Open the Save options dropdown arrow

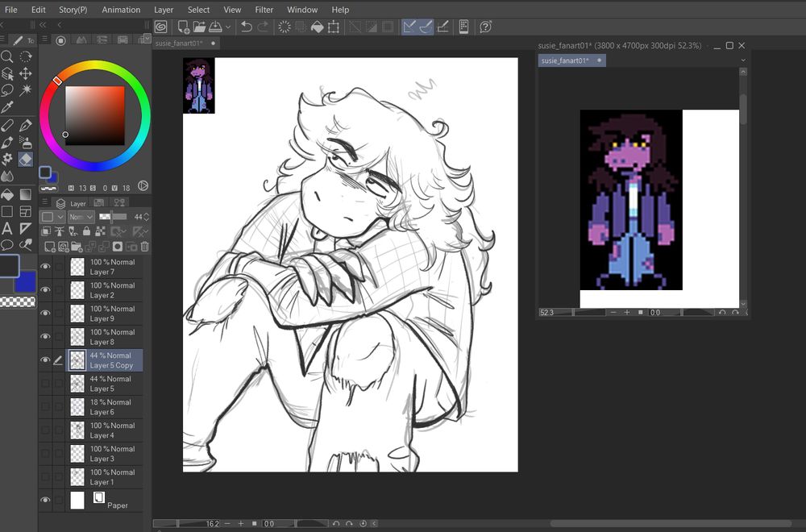tap(228, 27)
